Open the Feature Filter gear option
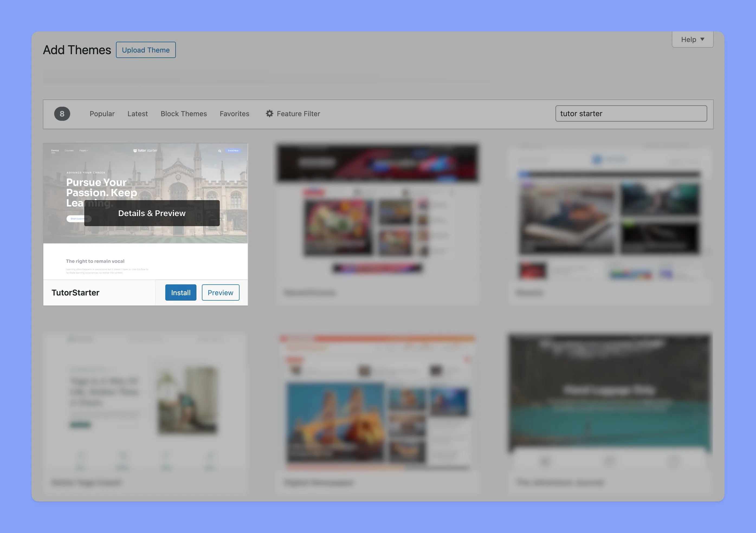Viewport: 756px width, 533px height. (293, 114)
